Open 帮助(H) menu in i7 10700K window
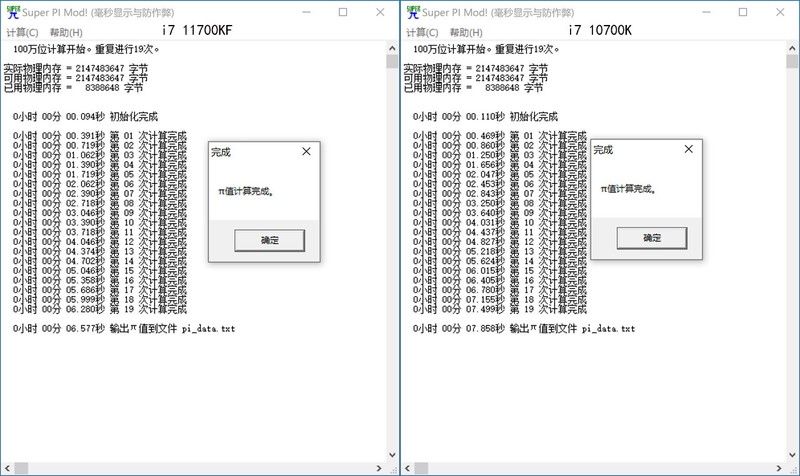 (x=466, y=32)
